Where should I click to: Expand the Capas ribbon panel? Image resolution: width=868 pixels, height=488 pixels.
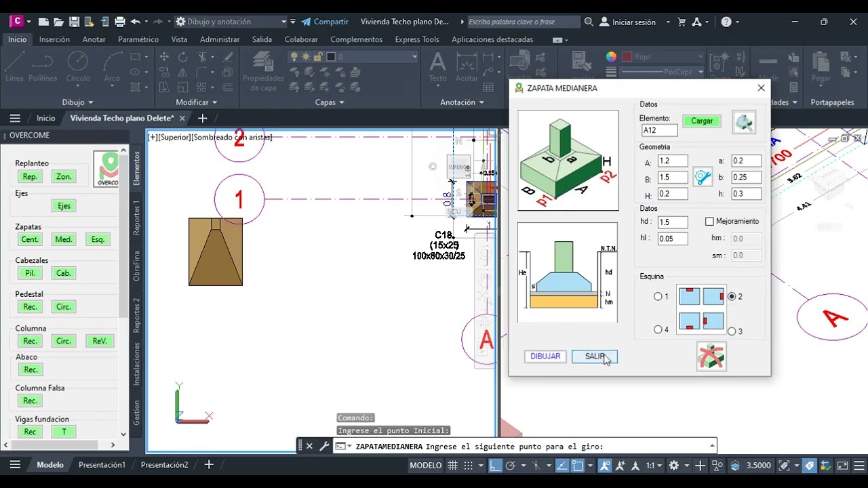click(x=330, y=102)
